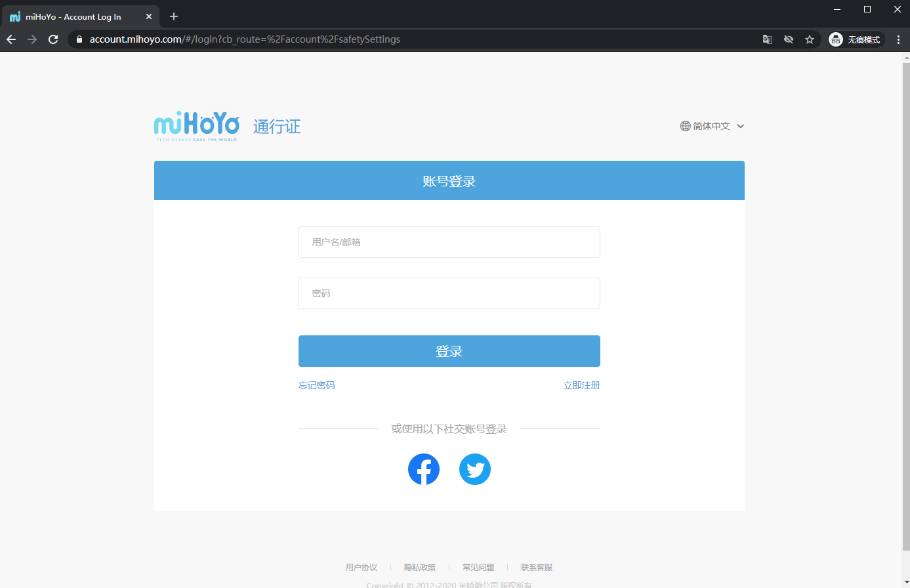Click the incognito mode badge

pyautogui.click(x=855, y=39)
